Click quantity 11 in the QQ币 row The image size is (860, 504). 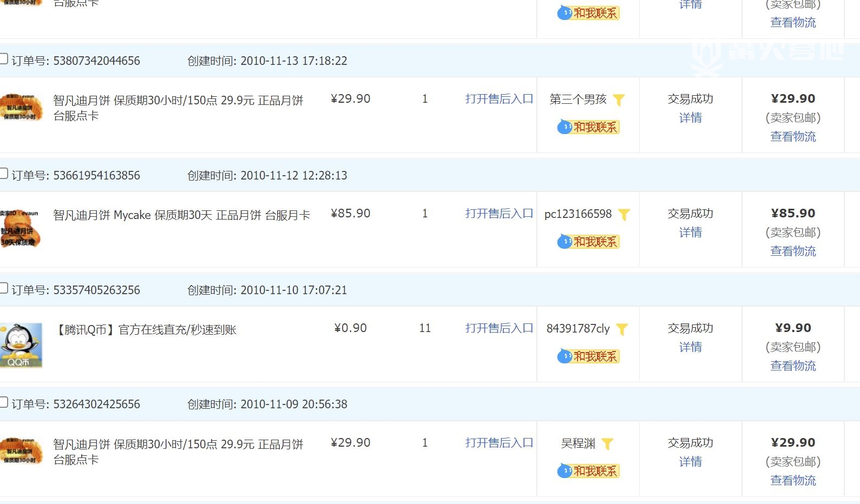[425, 328]
